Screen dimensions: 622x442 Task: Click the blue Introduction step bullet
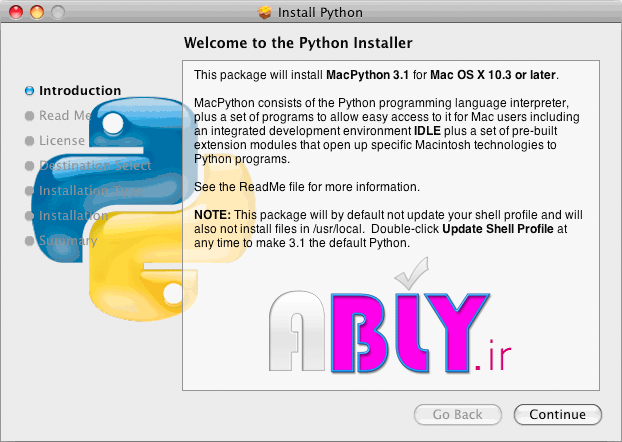(29, 91)
